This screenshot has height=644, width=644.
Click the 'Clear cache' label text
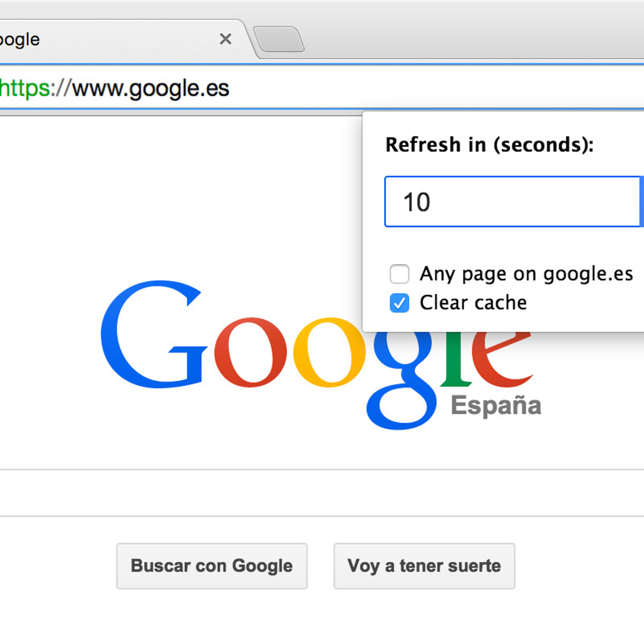tap(473, 303)
